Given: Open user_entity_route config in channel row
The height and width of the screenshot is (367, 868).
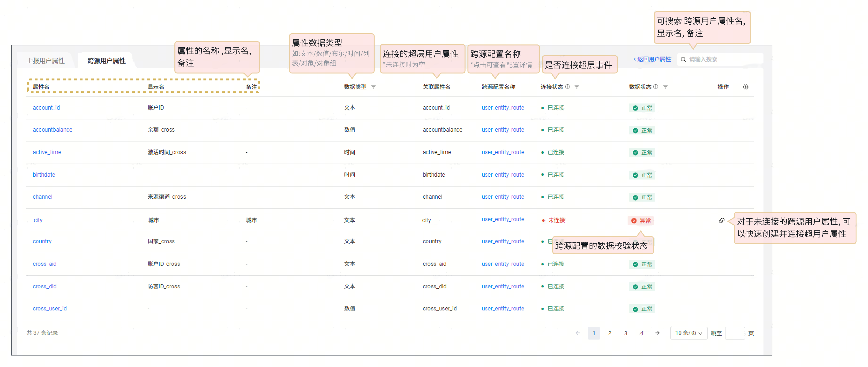Looking at the screenshot, I should (503, 197).
